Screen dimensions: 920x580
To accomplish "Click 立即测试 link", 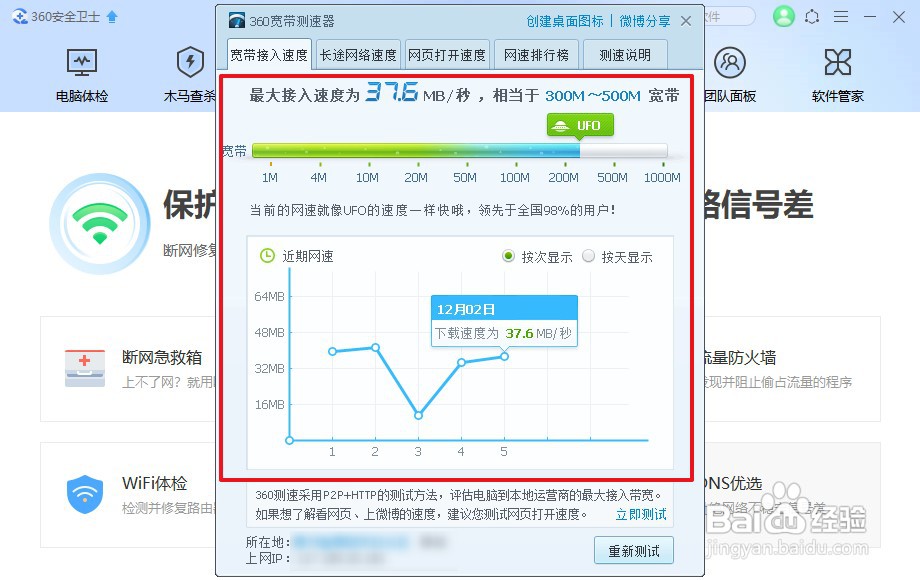I will pyautogui.click(x=641, y=514).
